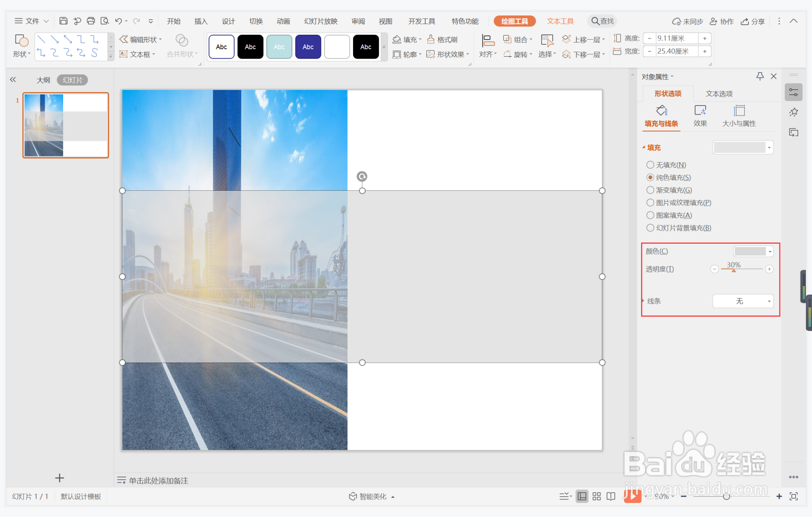Select 无填充 radio option
This screenshot has height=517, width=812.
point(650,165)
